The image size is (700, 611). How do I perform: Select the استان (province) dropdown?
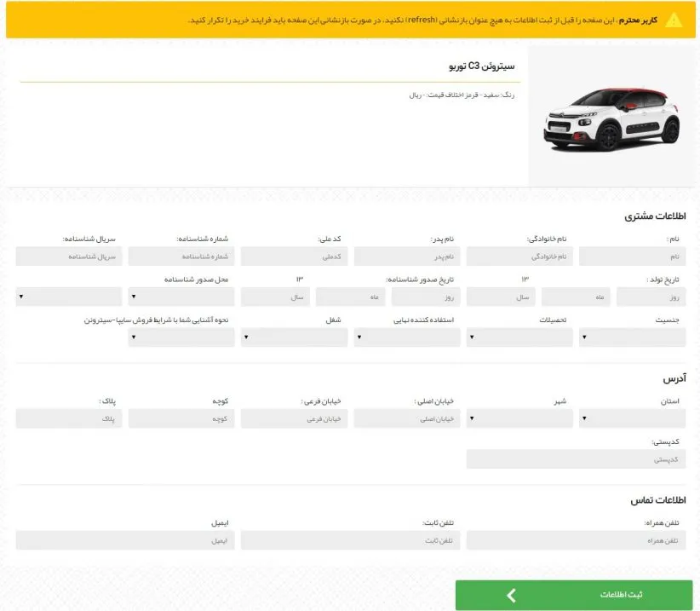632,418
